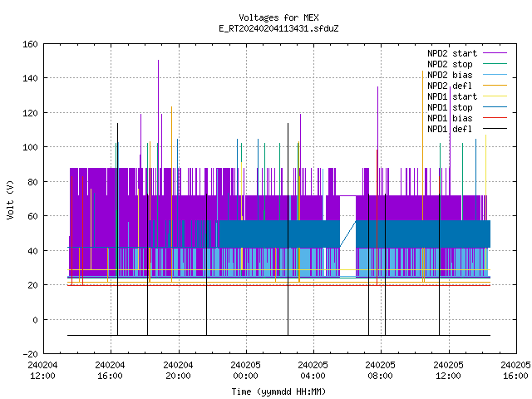Click the Time (yymmdd HH:MM) axis label
This screenshot has height=399, width=532.
click(x=278, y=392)
